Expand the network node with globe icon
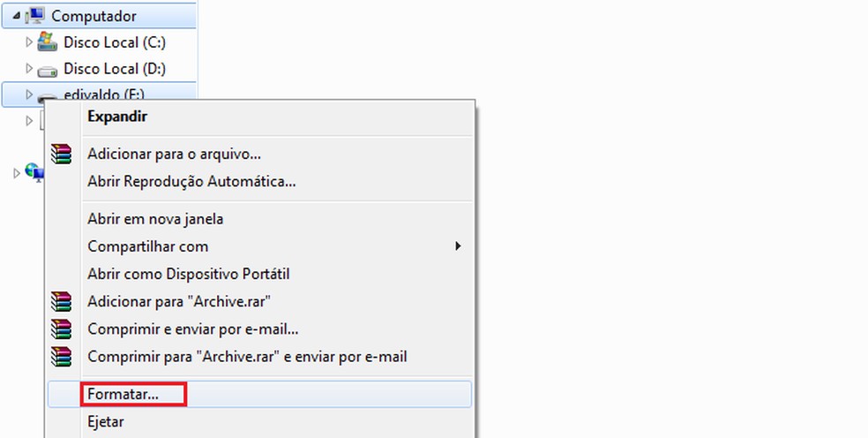The image size is (868, 438). click(17, 174)
